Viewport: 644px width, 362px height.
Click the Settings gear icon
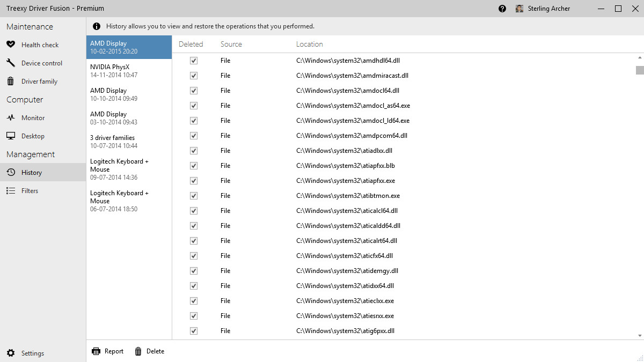[x=11, y=353]
